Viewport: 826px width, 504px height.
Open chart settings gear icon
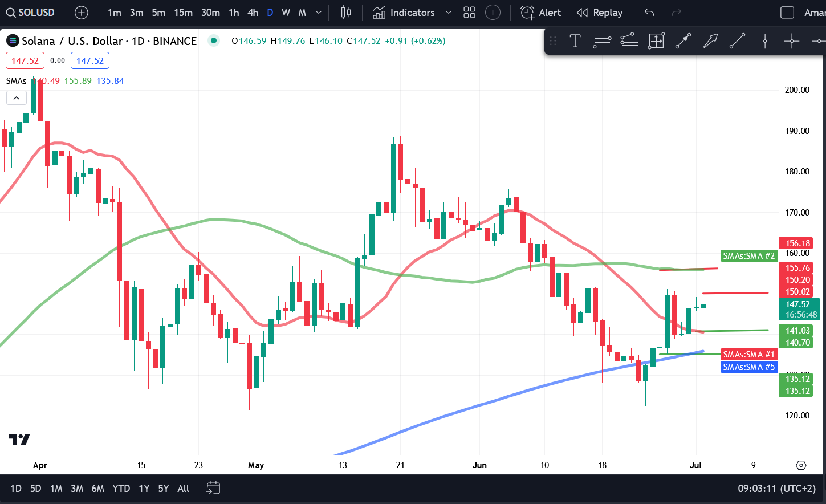pyautogui.click(x=801, y=465)
